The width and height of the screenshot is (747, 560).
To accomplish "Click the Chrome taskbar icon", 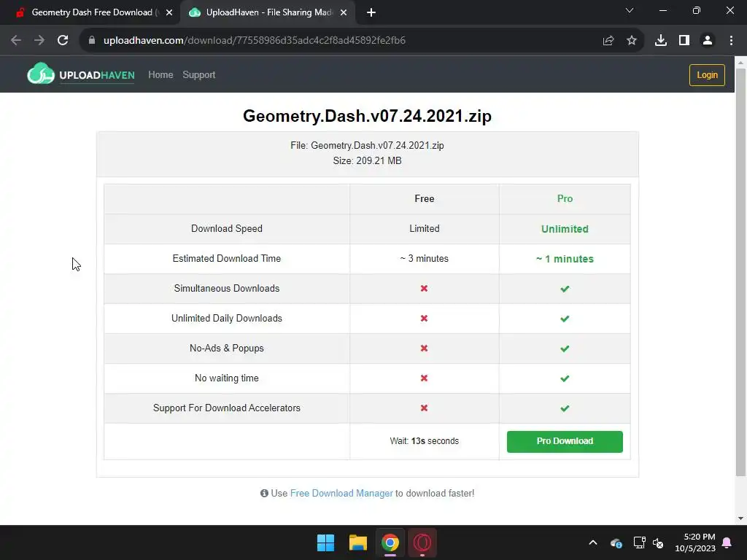I will click(x=390, y=542).
